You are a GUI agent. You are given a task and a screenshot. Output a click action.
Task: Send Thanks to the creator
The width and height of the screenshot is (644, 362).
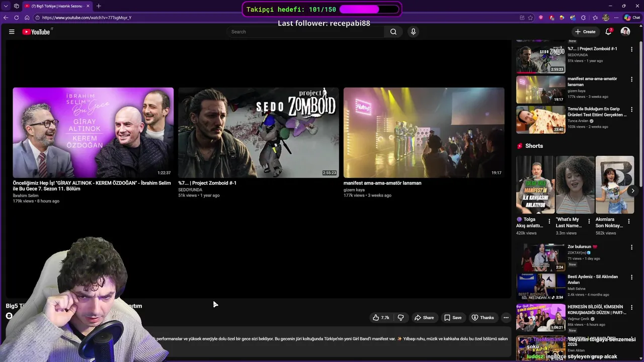[x=482, y=318]
